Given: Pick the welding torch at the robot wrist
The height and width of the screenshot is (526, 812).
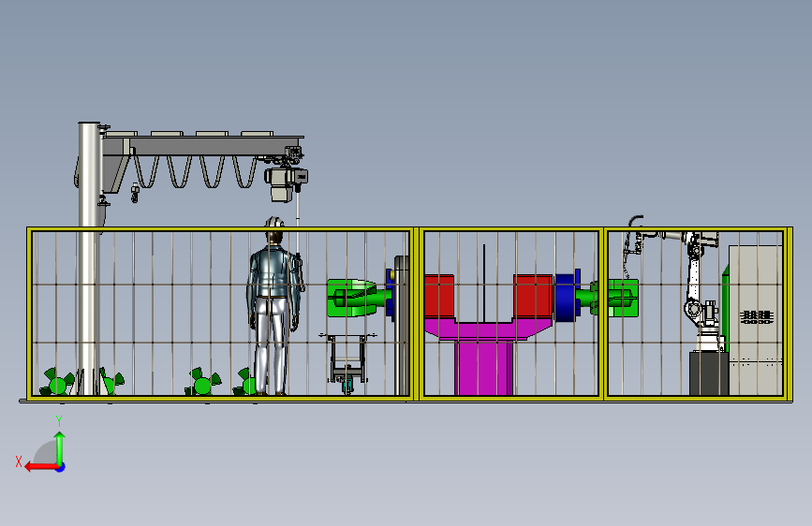Looking at the screenshot, I should (632, 247).
